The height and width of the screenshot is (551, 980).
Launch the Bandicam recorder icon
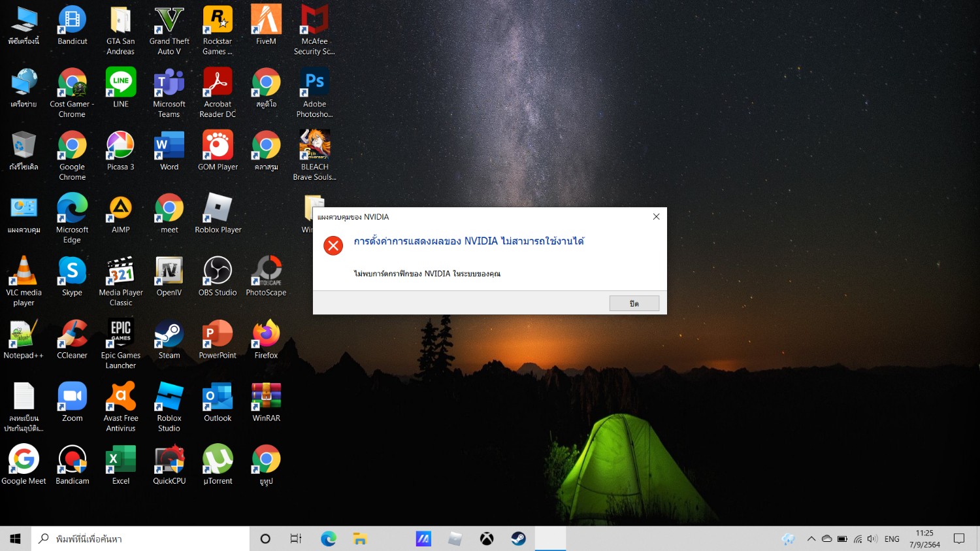coord(73,465)
